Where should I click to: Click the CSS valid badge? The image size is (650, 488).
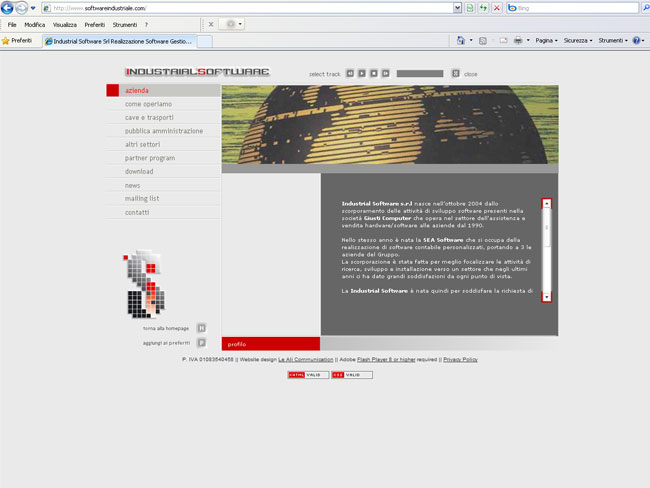[x=352, y=375]
